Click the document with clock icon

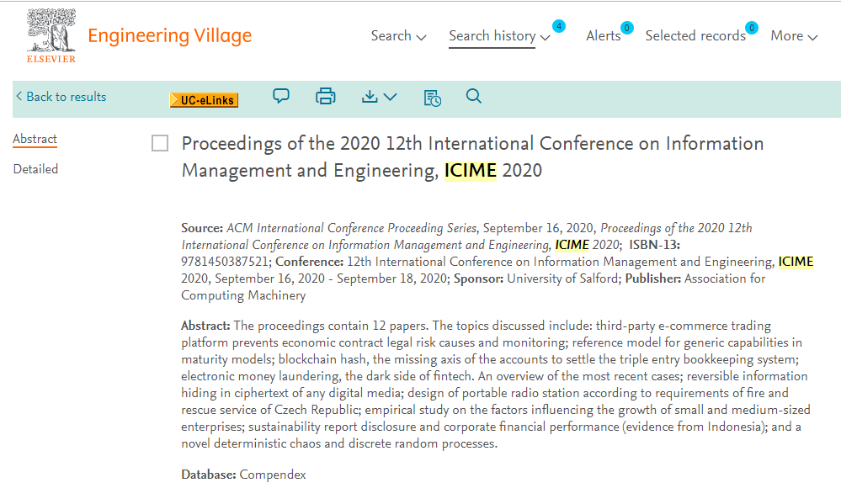[433, 98]
